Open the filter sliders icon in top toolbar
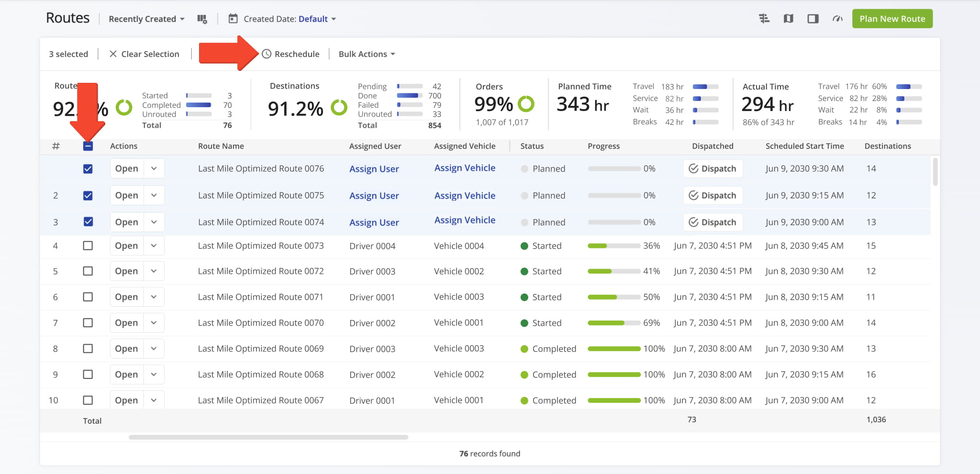The image size is (980, 474). coord(764,19)
